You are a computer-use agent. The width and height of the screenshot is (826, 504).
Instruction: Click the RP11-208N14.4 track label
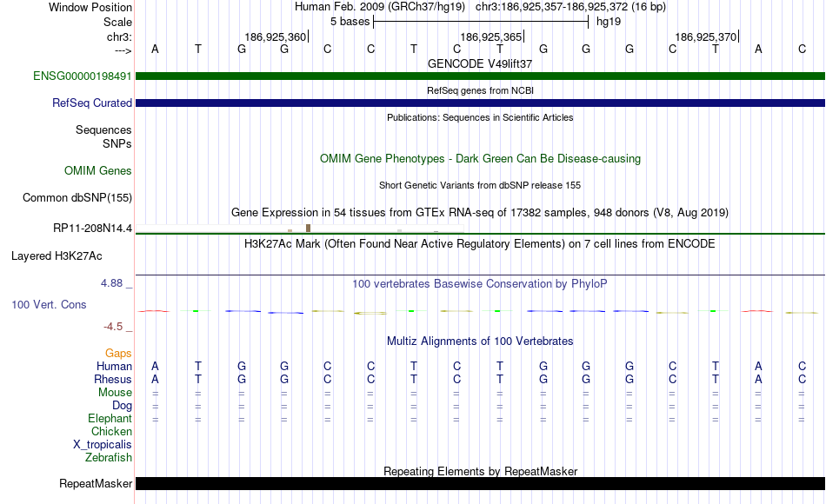[x=93, y=228]
